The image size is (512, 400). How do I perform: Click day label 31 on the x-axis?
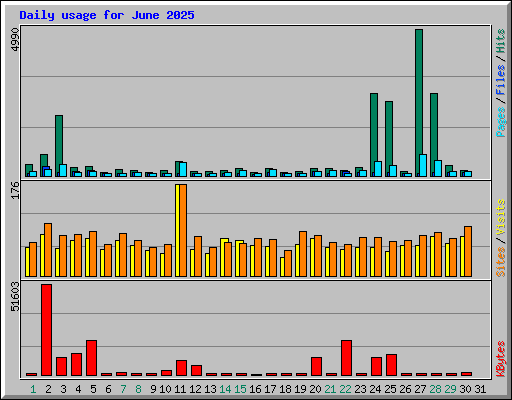[480, 389]
